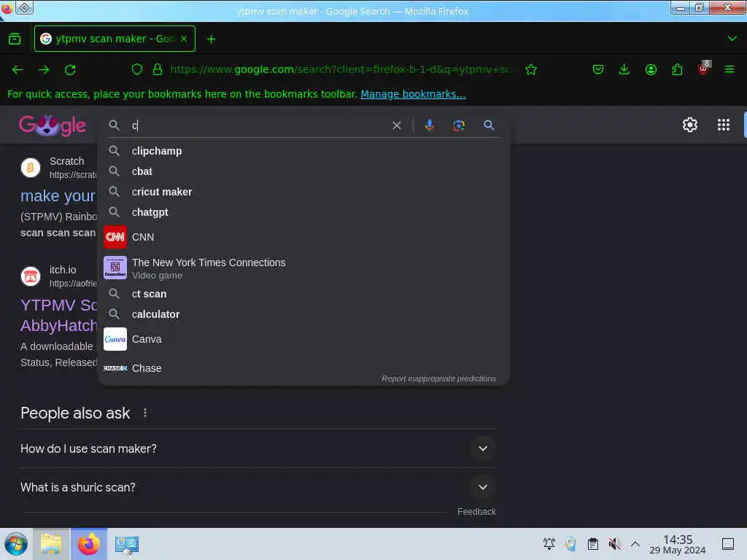The height and width of the screenshot is (560, 747).
Task: Click the itch.io site favicon
Action: point(31,276)
